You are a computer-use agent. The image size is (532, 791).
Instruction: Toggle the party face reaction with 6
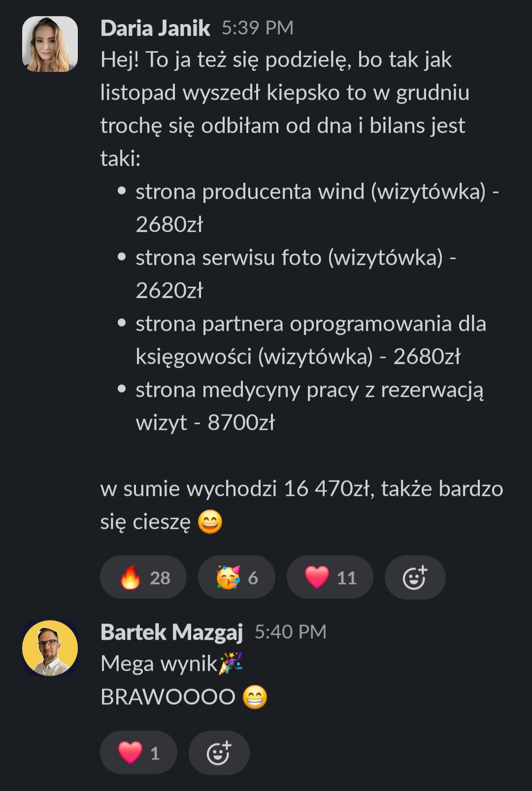pyautogui.click(x=236, y=577)
